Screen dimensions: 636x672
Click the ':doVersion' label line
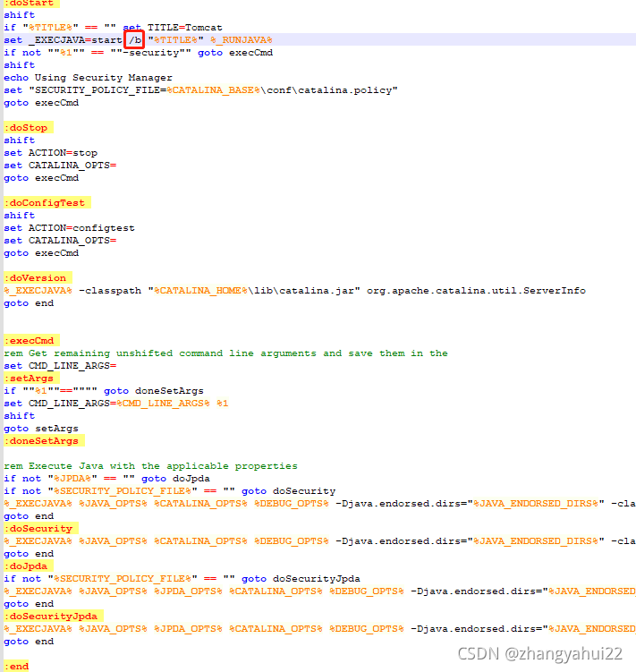click(x=38, y=277)
